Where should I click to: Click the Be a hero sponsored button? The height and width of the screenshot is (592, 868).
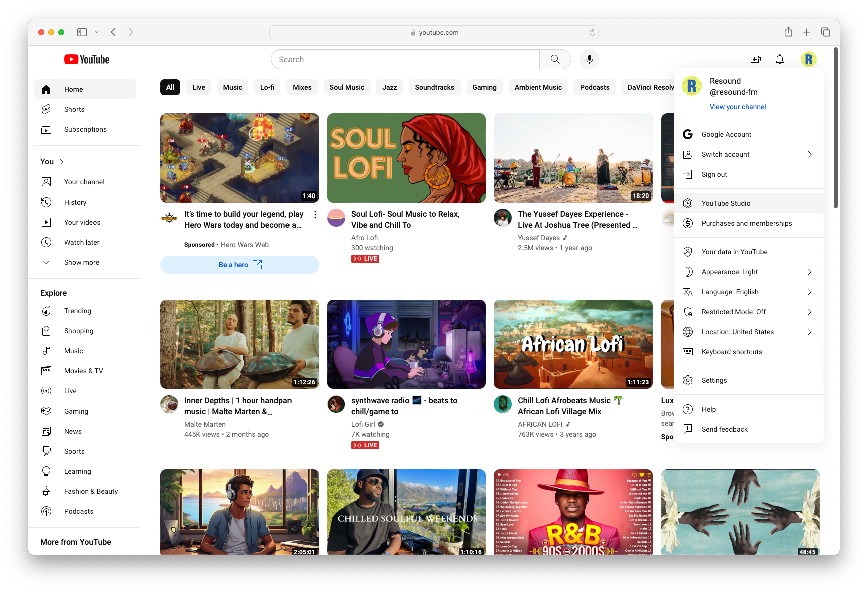[239, 264]
